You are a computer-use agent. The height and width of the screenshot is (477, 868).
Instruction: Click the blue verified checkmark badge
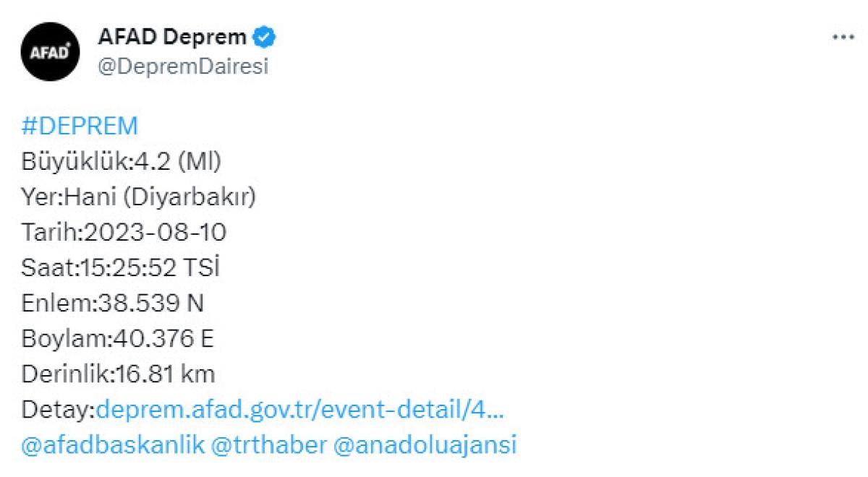[x=264, y=36]
